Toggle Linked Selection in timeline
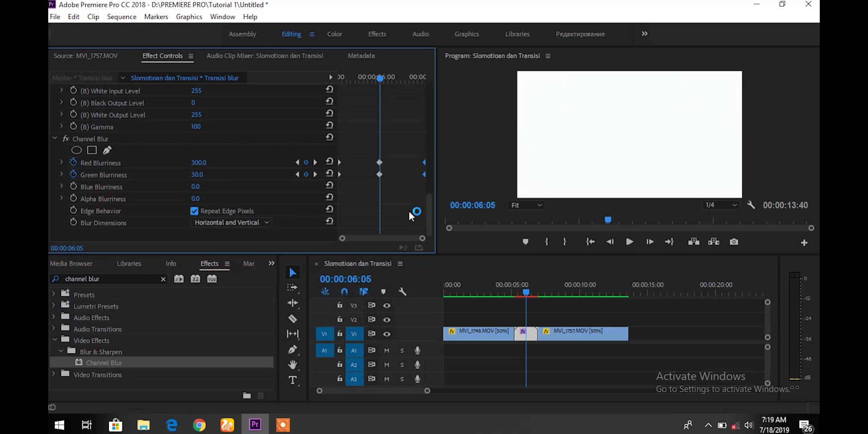This screenshot has width=868, height=434. 364,292
